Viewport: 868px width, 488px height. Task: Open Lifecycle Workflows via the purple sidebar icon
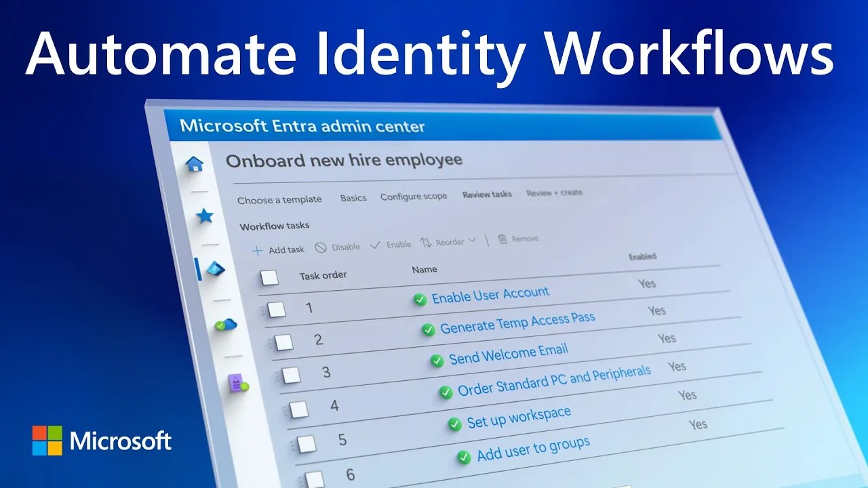tap(235, 382)
